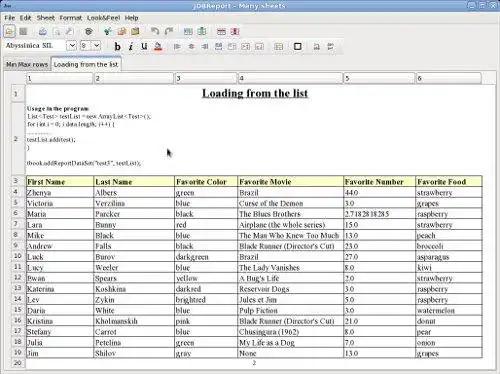Click the vertical align bottom icon
The image size is (500, 374).
point(259,47)
